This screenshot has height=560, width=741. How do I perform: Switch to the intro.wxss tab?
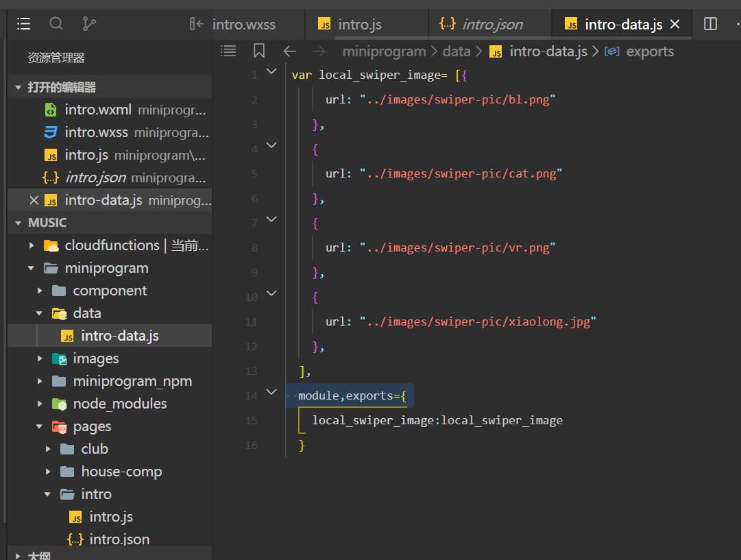pyautogui.click(x=243, y=25)
